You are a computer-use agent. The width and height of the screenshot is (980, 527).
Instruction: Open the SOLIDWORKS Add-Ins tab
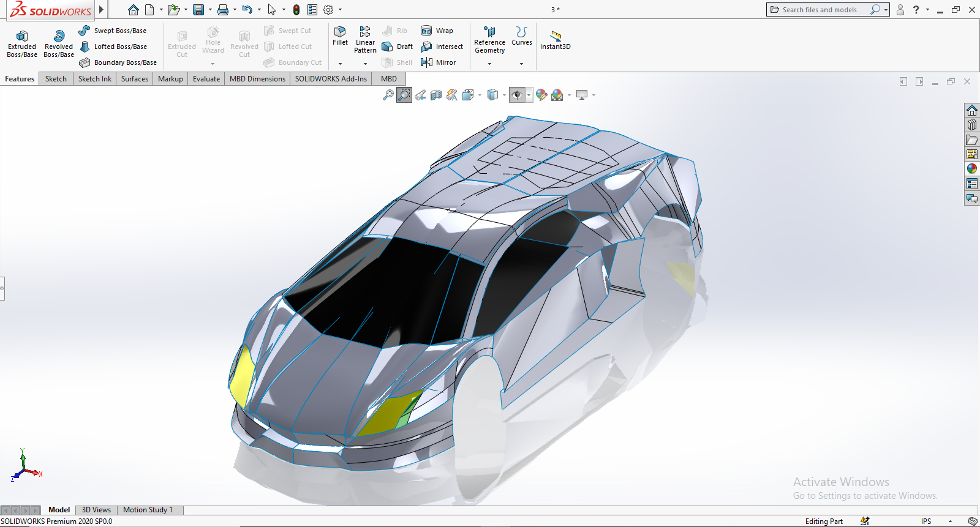tap(331, 79)
